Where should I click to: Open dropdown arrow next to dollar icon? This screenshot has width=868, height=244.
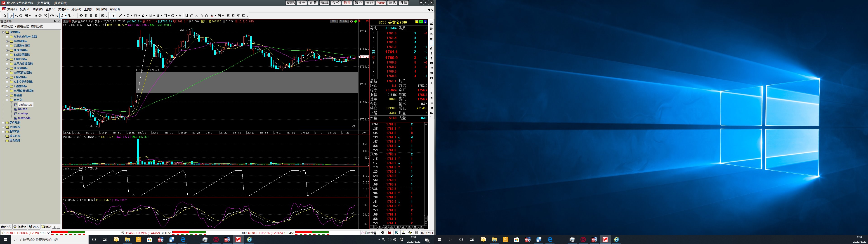click(66, 16)
